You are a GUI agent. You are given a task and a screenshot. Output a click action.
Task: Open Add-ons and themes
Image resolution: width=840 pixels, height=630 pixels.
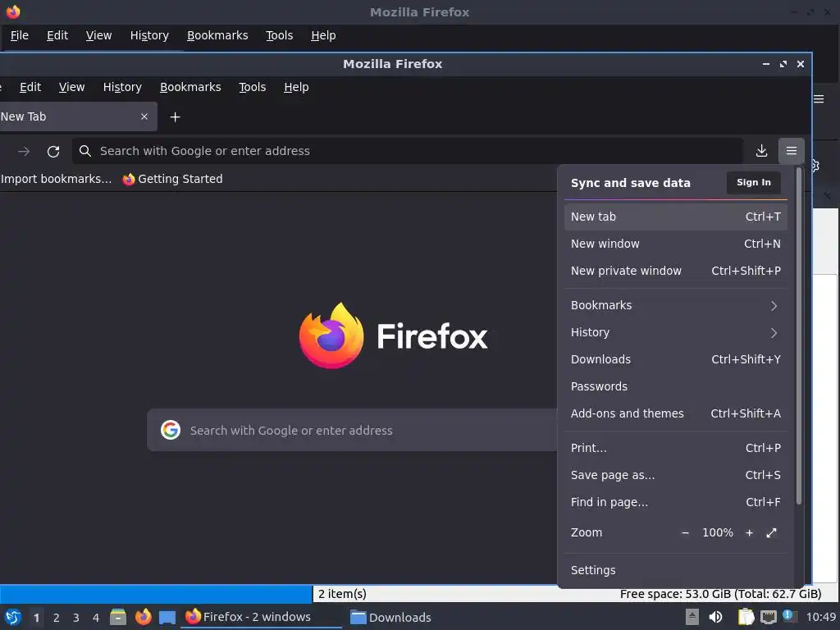(x=676, y=413)
